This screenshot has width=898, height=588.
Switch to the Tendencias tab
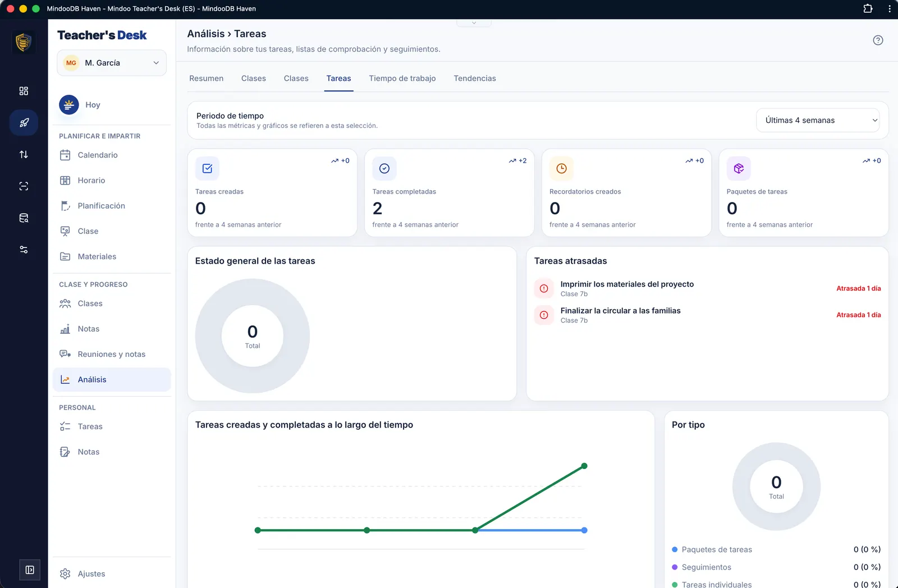tap(475, 79)
